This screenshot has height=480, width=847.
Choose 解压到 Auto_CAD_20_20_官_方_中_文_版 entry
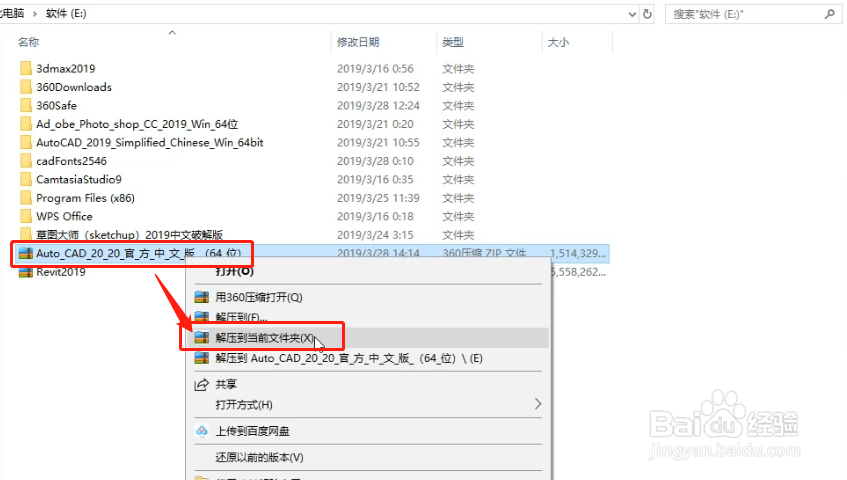(x=349, y=359)
